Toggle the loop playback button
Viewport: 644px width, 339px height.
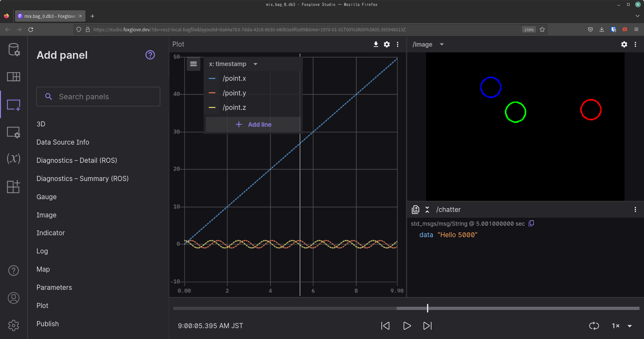(594, 326)
